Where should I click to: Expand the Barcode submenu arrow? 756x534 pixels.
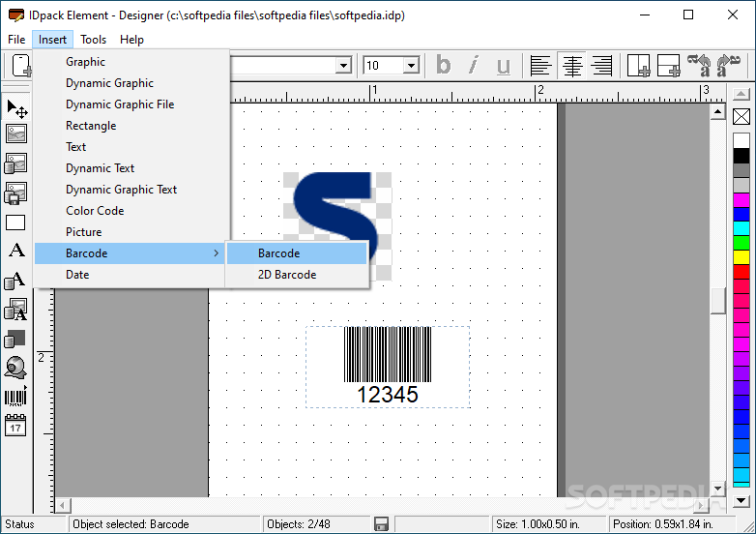point(217,253)
